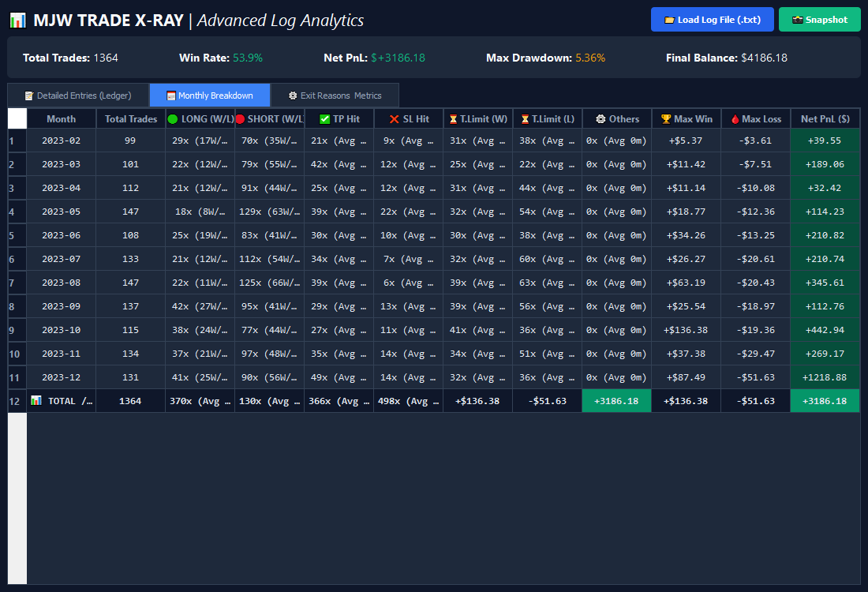
Task: Click the +1218.88 Net PnL cell
Action: pos(825,377)
